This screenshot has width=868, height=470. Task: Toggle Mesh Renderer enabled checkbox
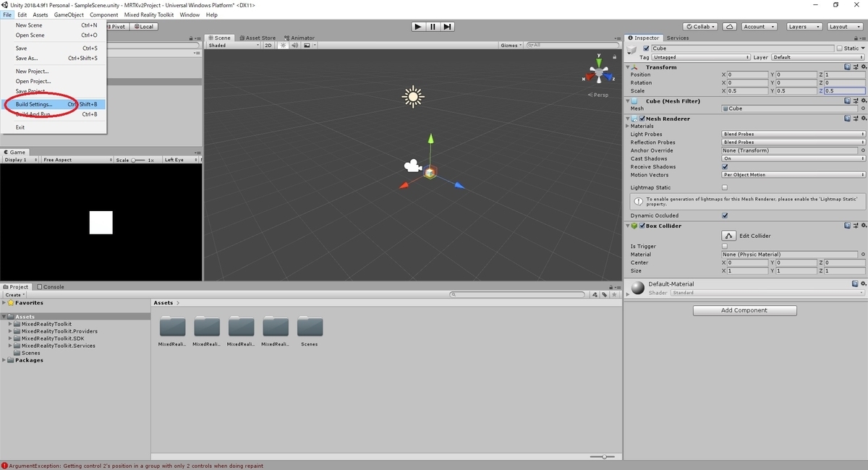tap(642, 119)
